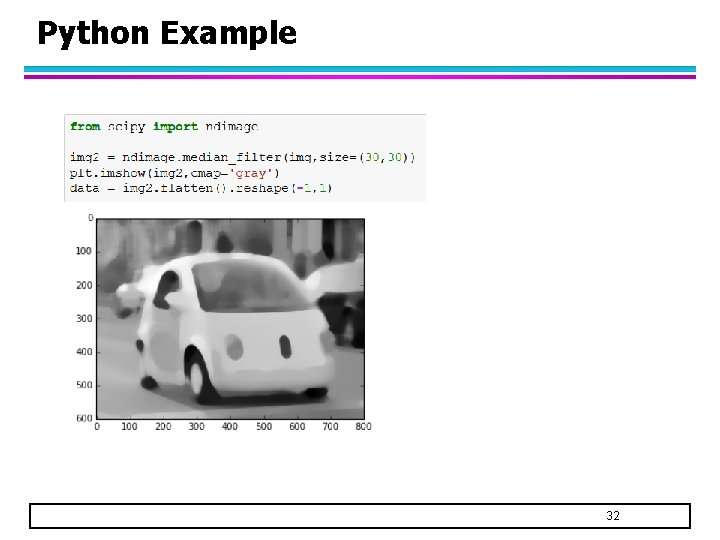Viewport: 720px width, 540px height.
Task: Click the y-axis tick label 200
Action: point(84,285)
